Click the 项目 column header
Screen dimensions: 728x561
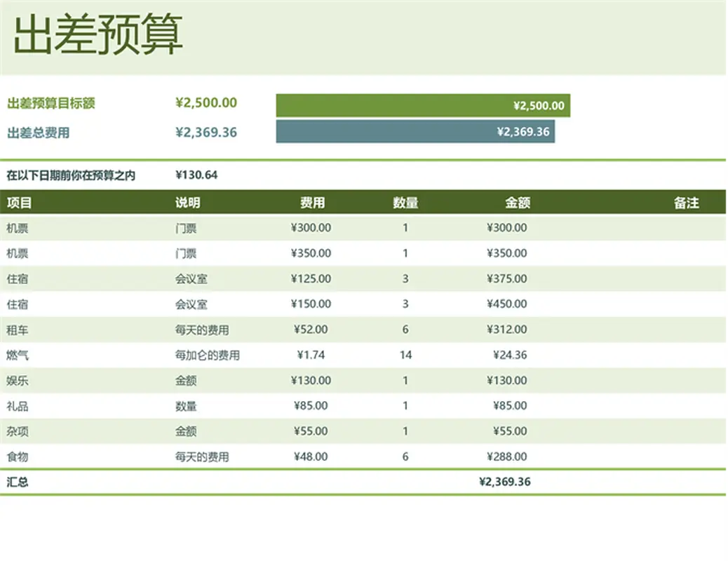19,203
